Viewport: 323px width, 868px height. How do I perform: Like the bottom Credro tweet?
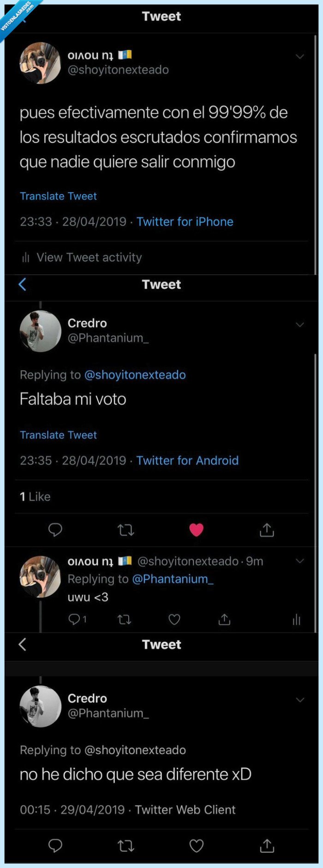tap(197, 845)
